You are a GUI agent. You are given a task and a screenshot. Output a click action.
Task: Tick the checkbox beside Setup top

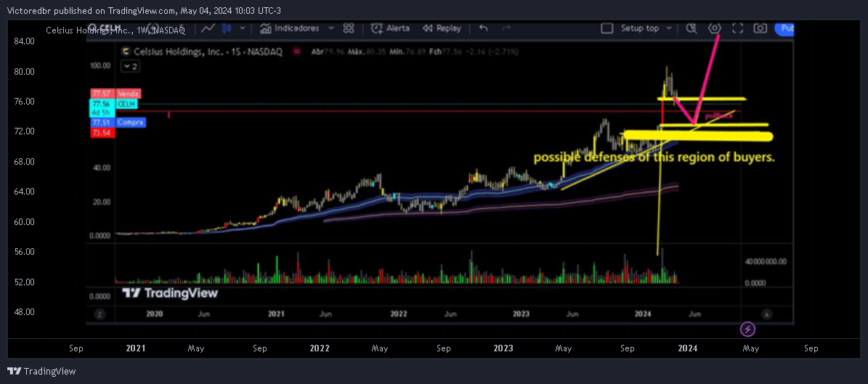click(x=607, y=28)
